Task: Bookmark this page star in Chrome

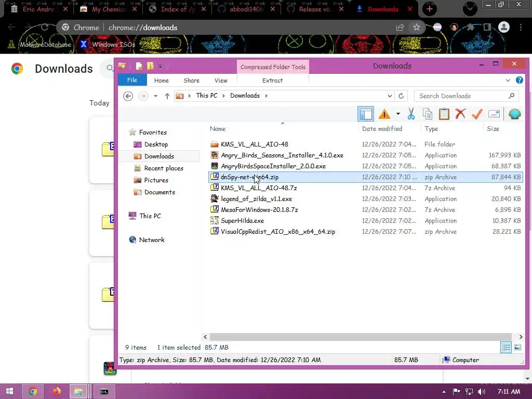Action: (416, 28)
